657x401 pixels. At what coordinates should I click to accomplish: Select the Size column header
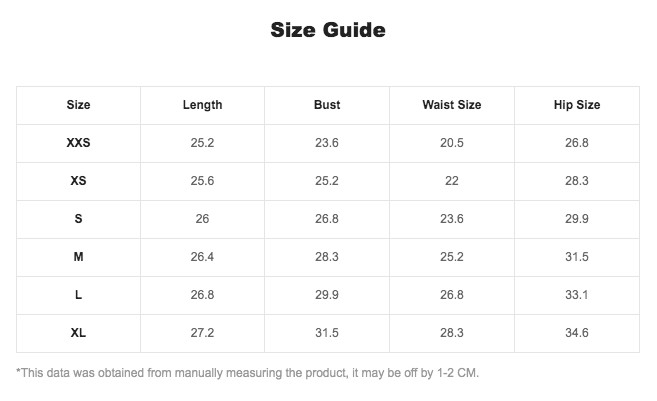click(78, 105)
